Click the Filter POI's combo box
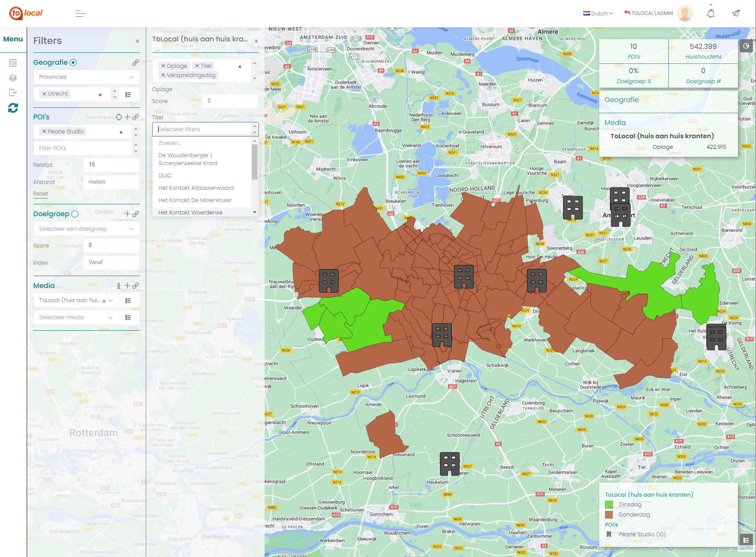Screen dimensions: 756x557 pos(83,148)
